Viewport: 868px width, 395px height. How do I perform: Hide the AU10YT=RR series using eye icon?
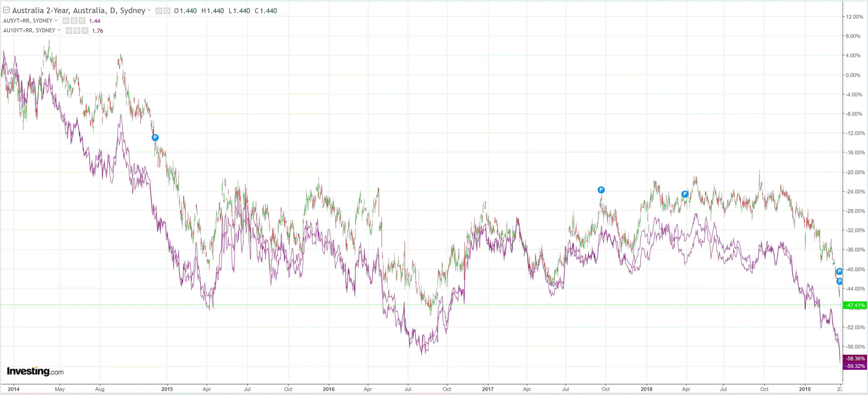pyautogui.click(x=69, y=31)
